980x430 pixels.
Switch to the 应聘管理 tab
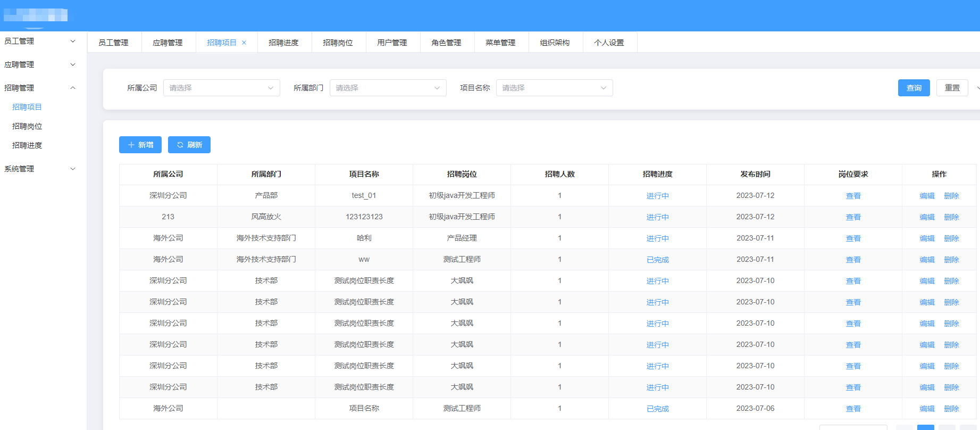click(x=168, y=43)
